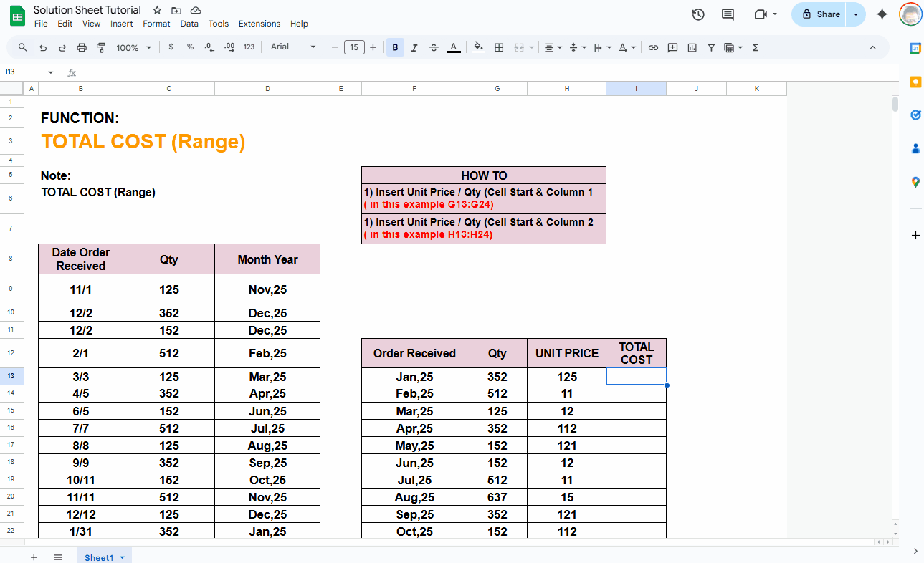Open the fill color picker

(479, 47)
